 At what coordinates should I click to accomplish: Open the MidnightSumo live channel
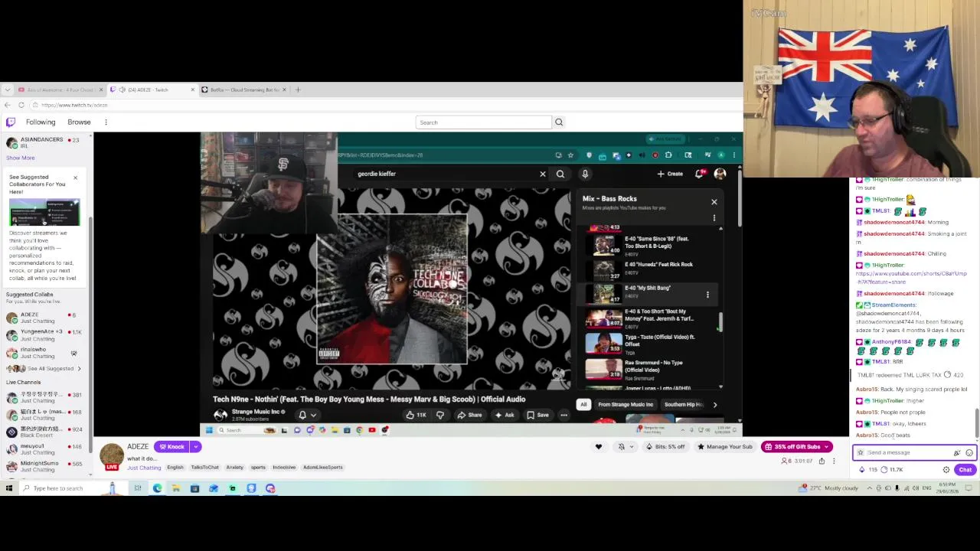[x=46, y=467]
